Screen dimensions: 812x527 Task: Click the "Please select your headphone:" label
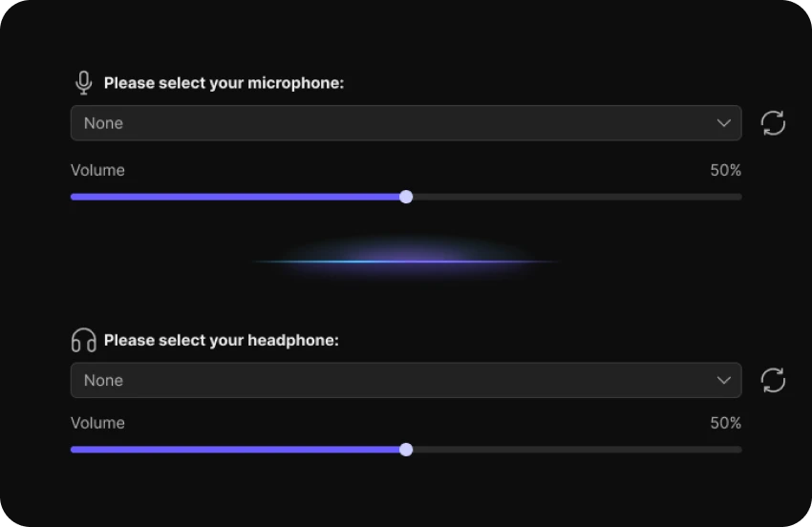tap(221, 340)
